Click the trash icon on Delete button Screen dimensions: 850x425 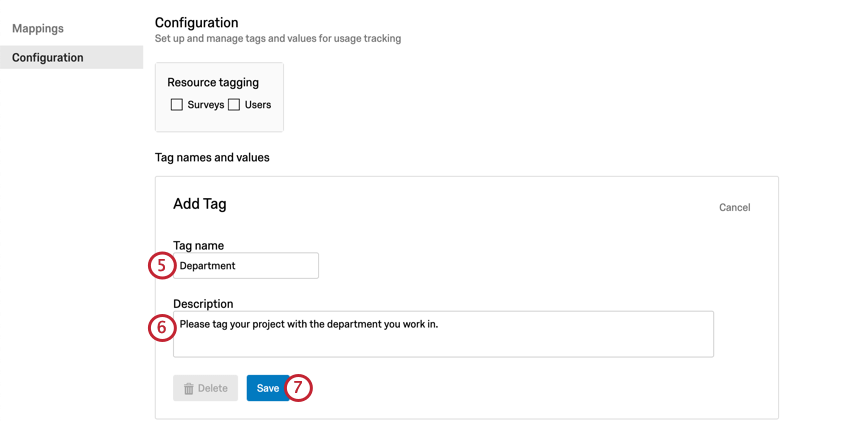pos(189,389)
